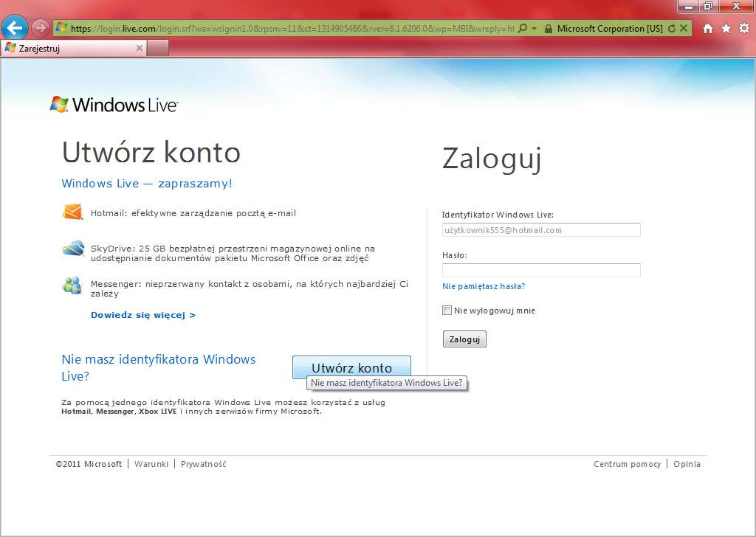This screenshot has width=756, height=537.
Task: Stop loading with the X icon in address bar
Action: pos(683,29)
